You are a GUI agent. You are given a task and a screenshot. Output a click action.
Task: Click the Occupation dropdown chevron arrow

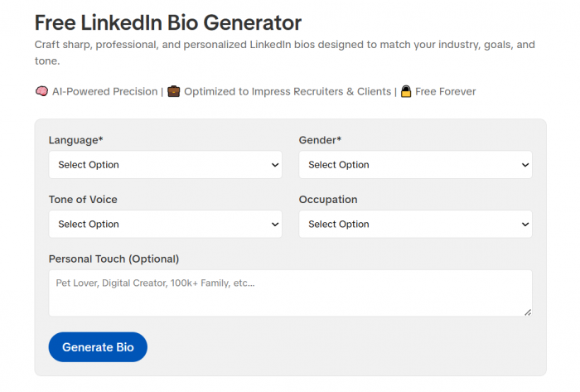(x=524, y=225)
